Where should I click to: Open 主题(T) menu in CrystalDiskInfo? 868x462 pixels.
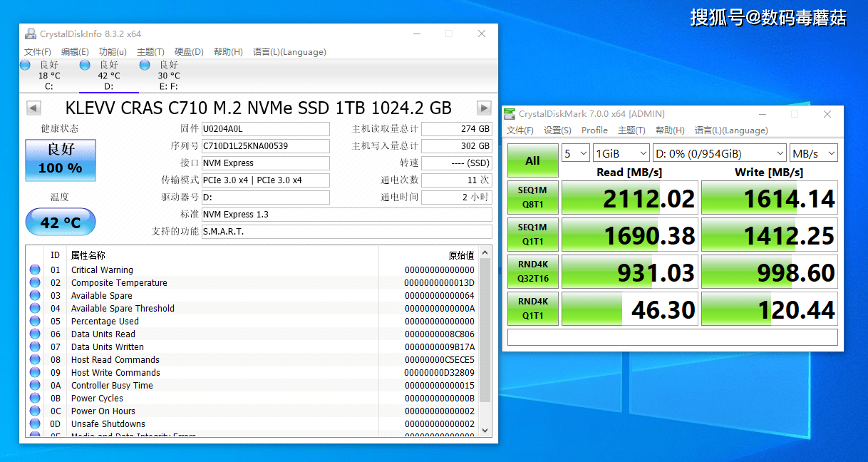[x=150, y=52]
